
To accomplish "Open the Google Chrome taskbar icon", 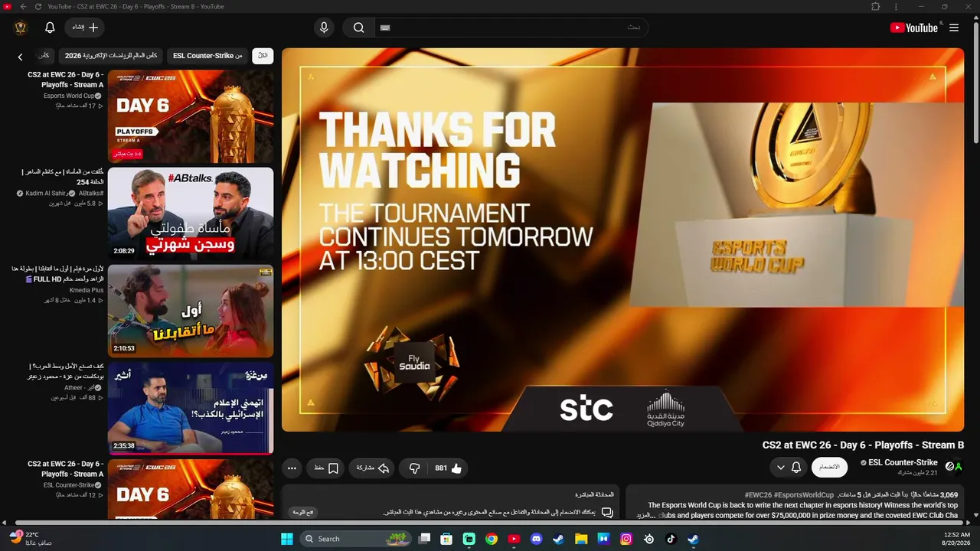I will pos(492,539).
